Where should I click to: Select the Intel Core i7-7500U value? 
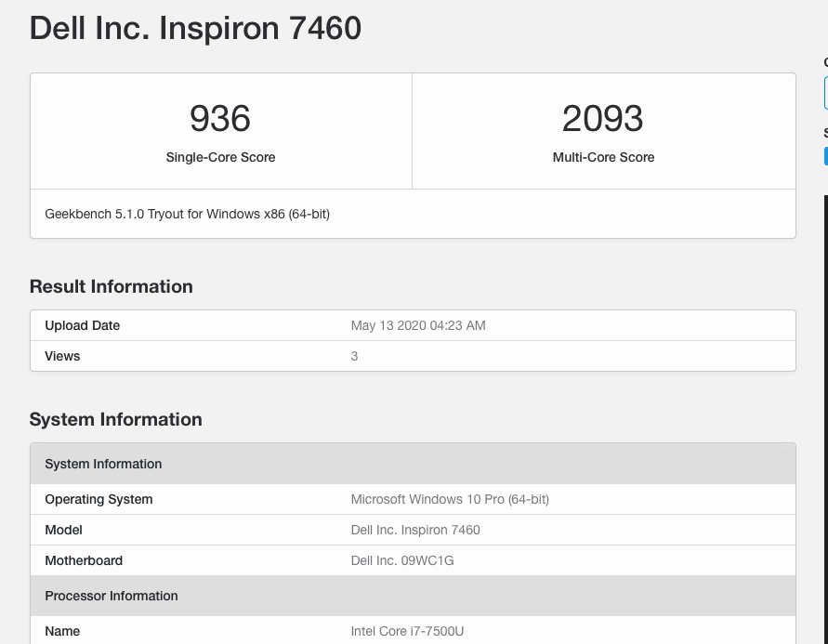[x=407, y=631]
